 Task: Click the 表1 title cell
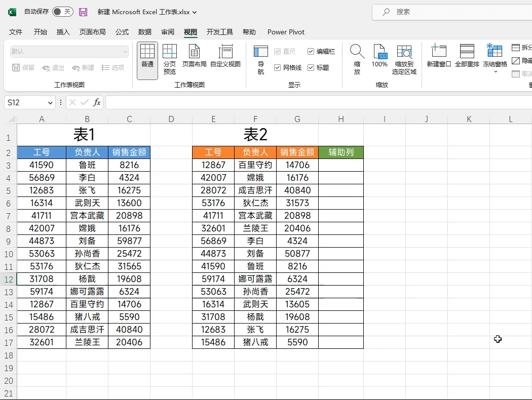(84, 135)
